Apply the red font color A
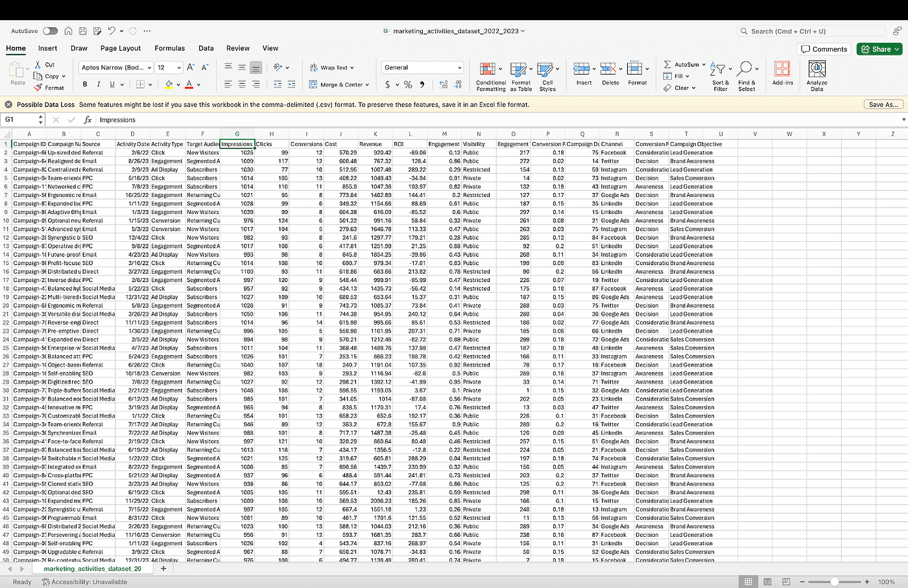The image size is (908, 588). coord(189,84)
